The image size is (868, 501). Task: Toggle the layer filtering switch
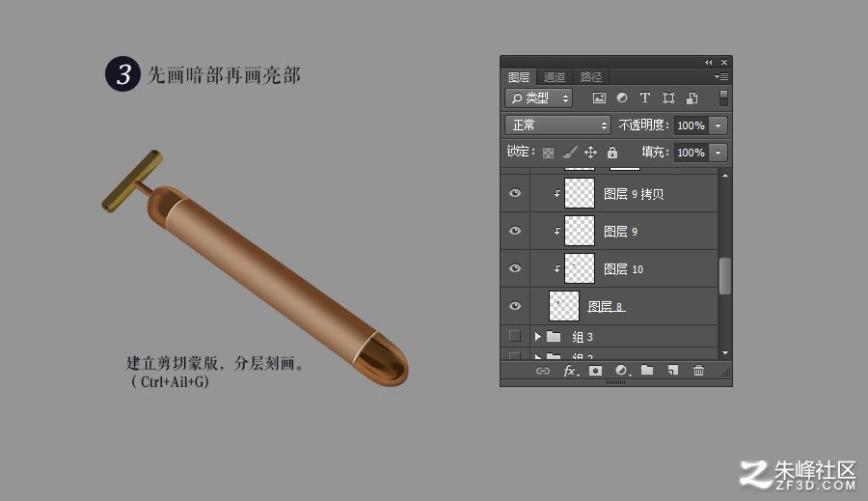(x=723, y=98)
